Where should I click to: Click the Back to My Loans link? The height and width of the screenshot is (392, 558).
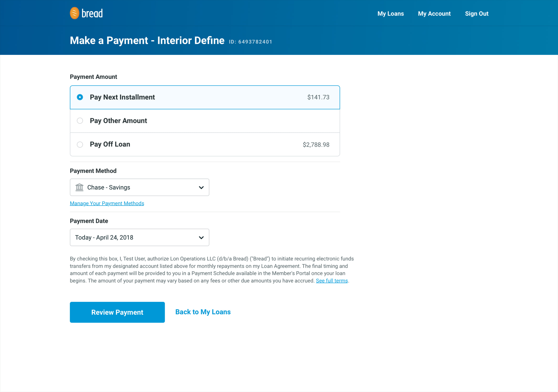tap(203, 312)
